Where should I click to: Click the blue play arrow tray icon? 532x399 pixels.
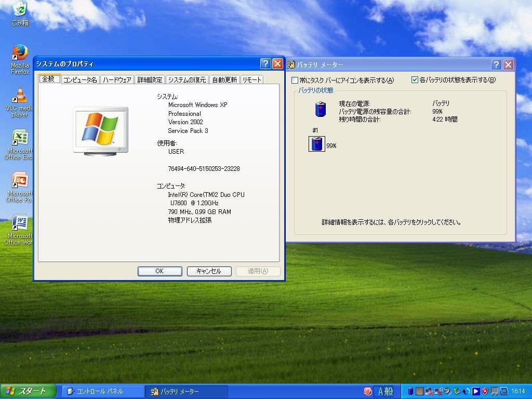[x=476, y=391]
